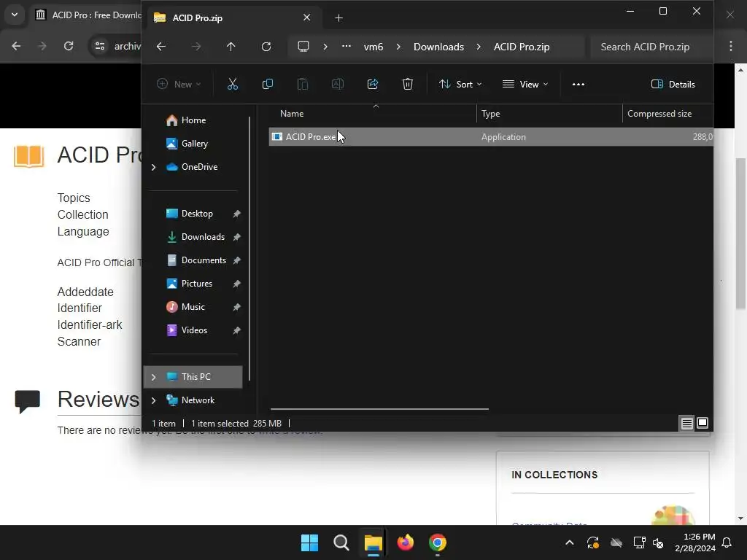Add a new File Explorer tab
Image resolution: width=747 pixels, height=560 pixels.
pos(338,18)
